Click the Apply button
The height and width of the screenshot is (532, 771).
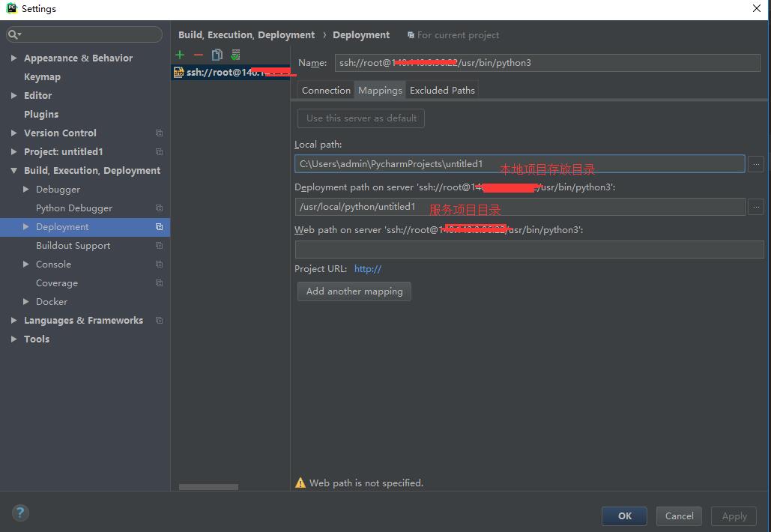[x=734, y=516]
